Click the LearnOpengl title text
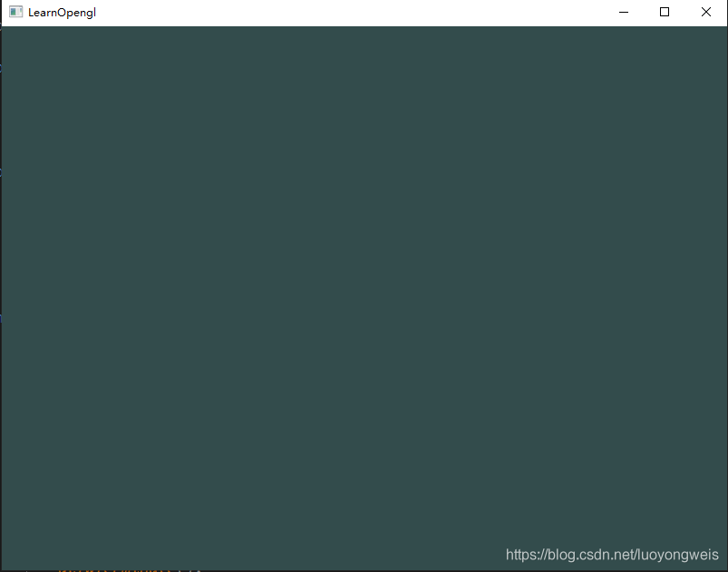 coord(60,12)
